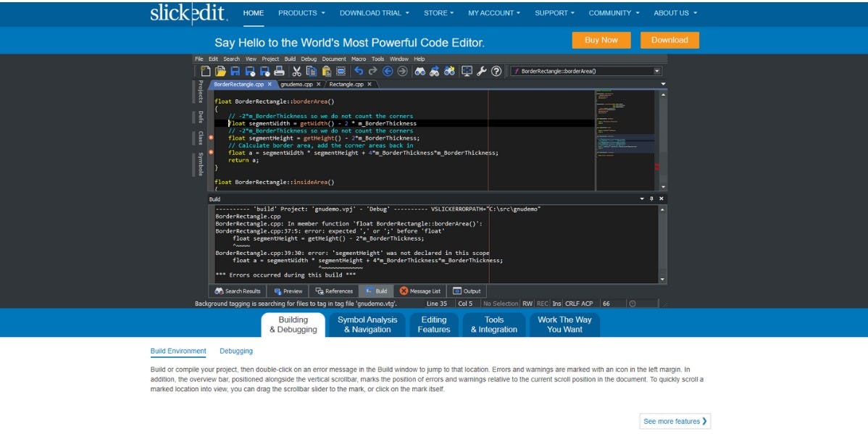This screenshot has height=434, width=868.
Task: Toggle the Ins insert mode indicator
Action: click(556, 304)
